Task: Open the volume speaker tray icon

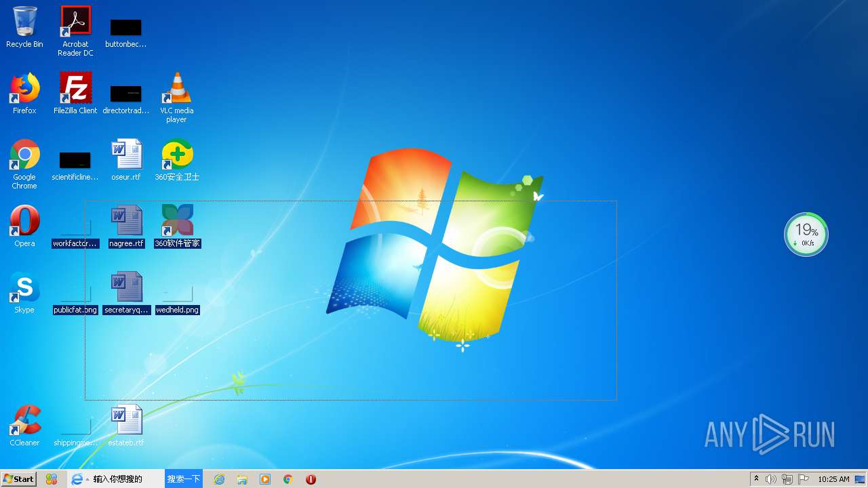Action: click(x=771, y=479)
